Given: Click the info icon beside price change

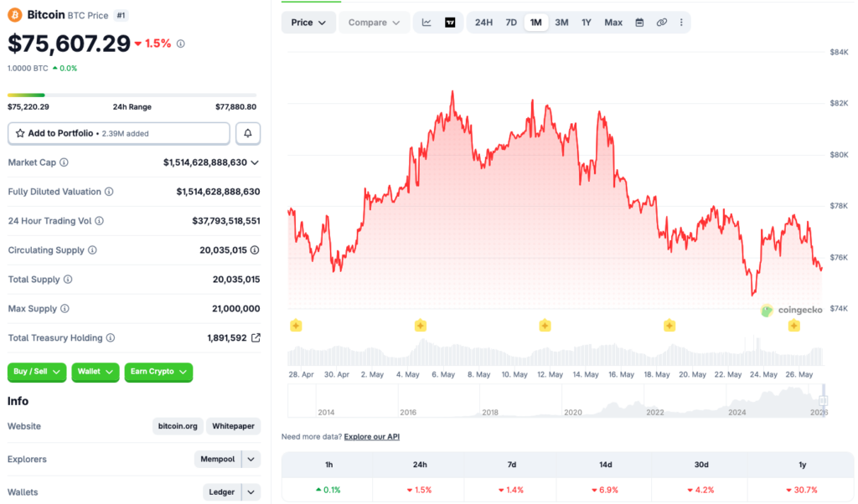Looking at the screenshot, I should 181,44.
